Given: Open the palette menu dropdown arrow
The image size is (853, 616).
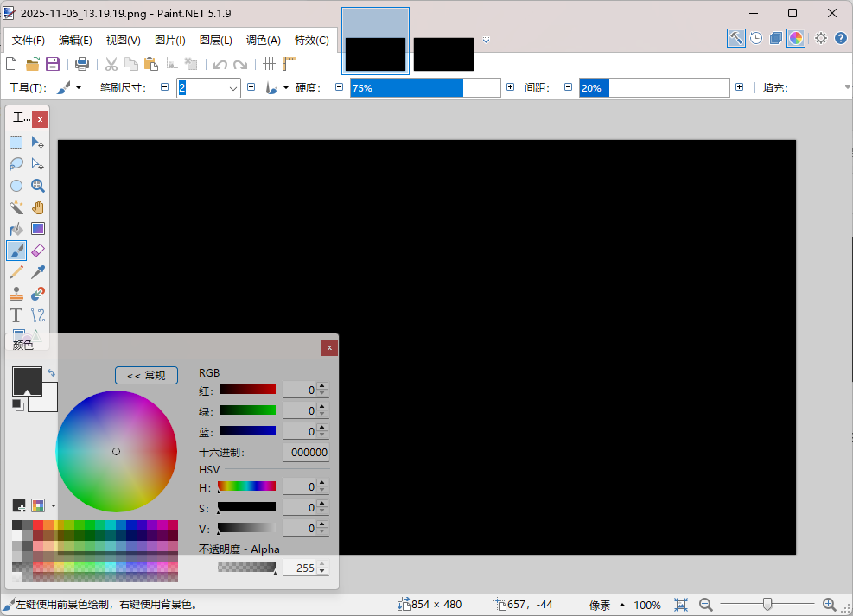Looking at the screenshot, I should tap(54, 505).
